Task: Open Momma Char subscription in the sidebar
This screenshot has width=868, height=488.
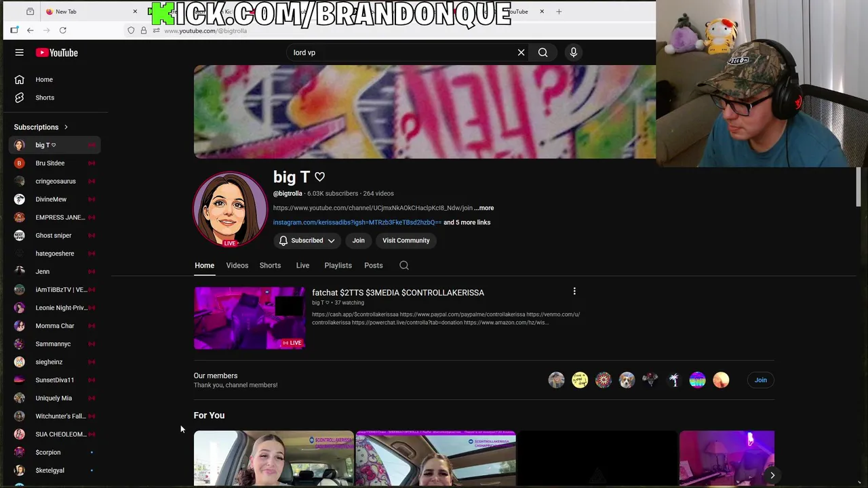Action: pos(54,326)
